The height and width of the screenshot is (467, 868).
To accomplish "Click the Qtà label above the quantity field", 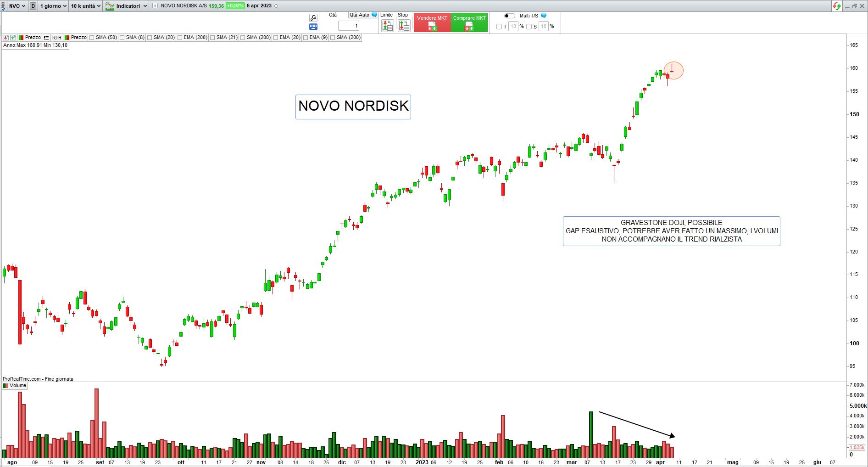I will point(333,15).
